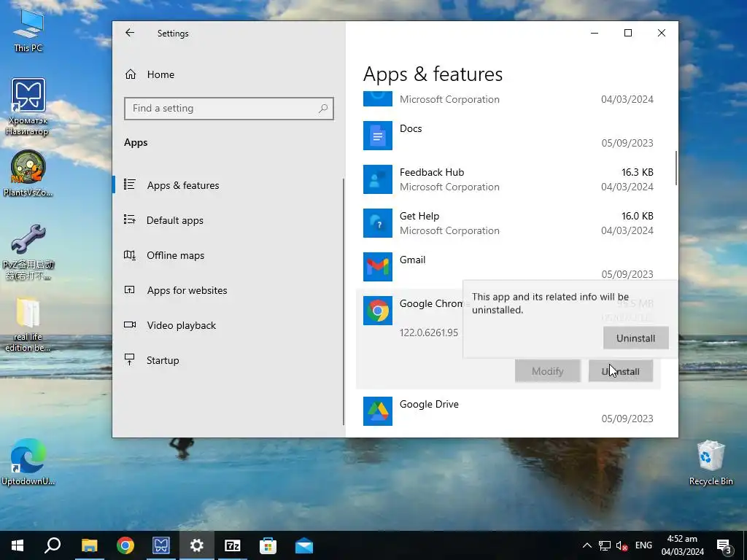Select the Get Help app icon
This screenshot has height=560, width=747.
[x=378, y=223]
